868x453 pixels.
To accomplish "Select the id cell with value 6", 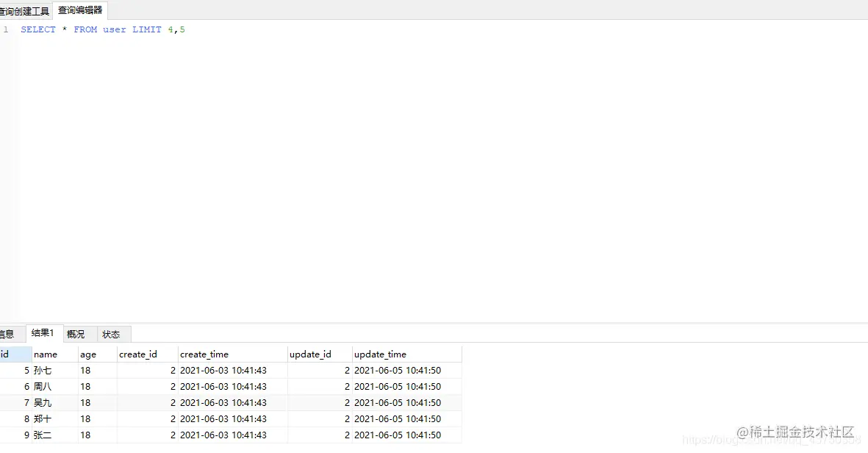I will (15, 387).
